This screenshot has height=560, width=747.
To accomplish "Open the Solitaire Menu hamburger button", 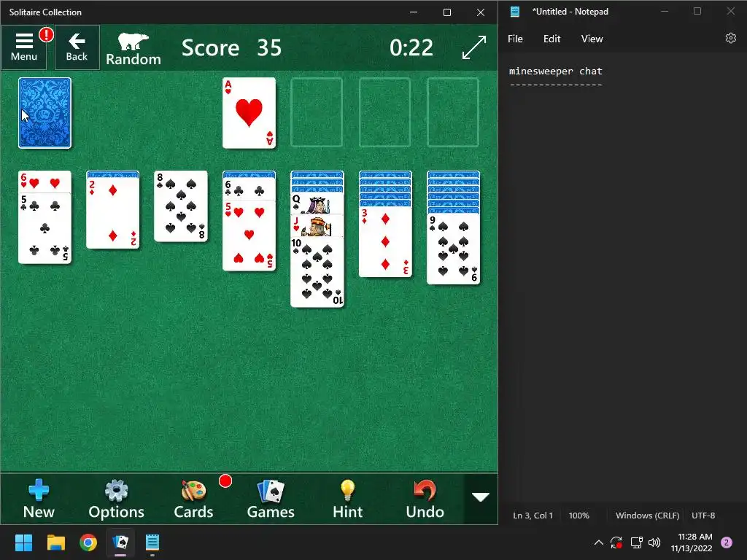I will 24,47.
